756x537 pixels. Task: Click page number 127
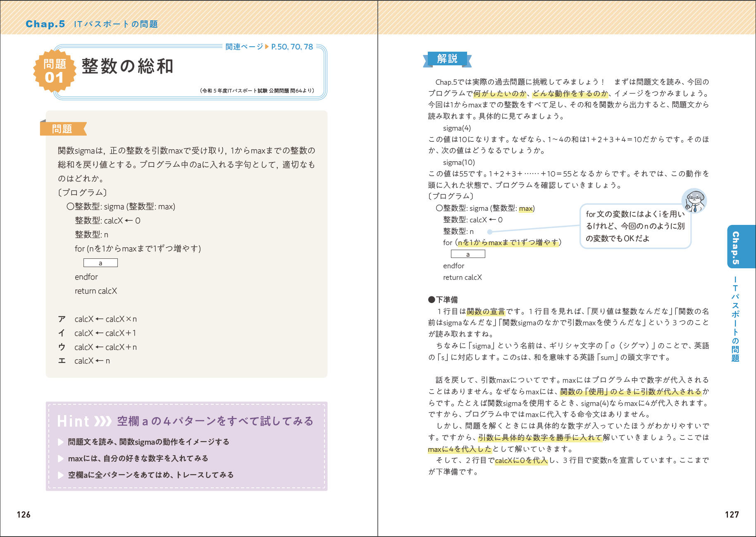tap(732, 515)
